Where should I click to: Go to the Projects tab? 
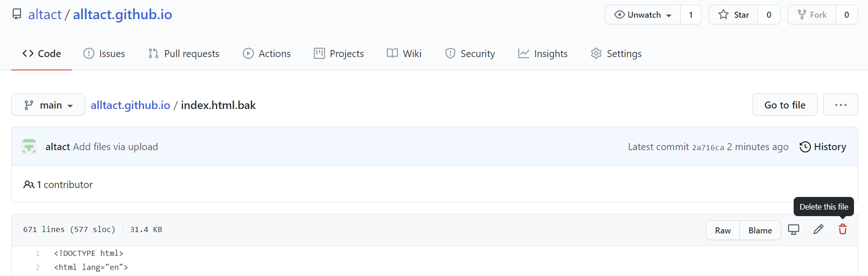click(339, 53)
